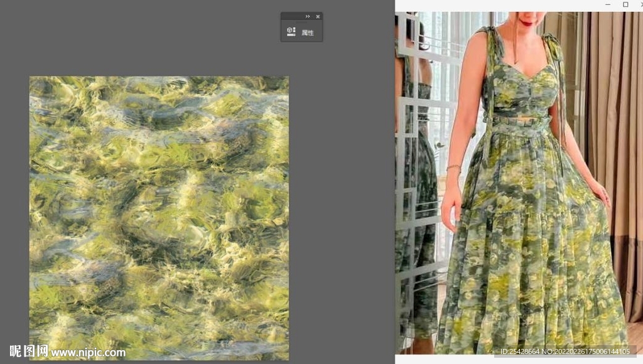Select the green pattern canvas image
The image size is (643, 364).
(159, 218)
